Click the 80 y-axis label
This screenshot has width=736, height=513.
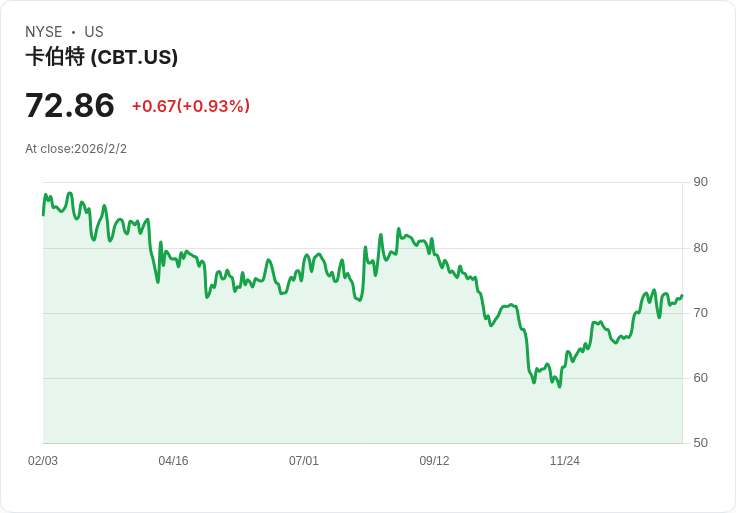[x=701, y=248]
